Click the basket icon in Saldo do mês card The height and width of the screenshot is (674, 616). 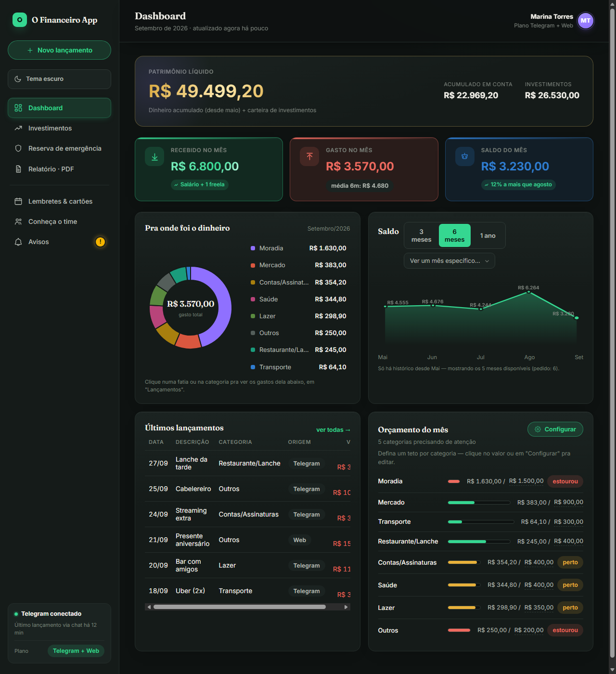(465, 156)
